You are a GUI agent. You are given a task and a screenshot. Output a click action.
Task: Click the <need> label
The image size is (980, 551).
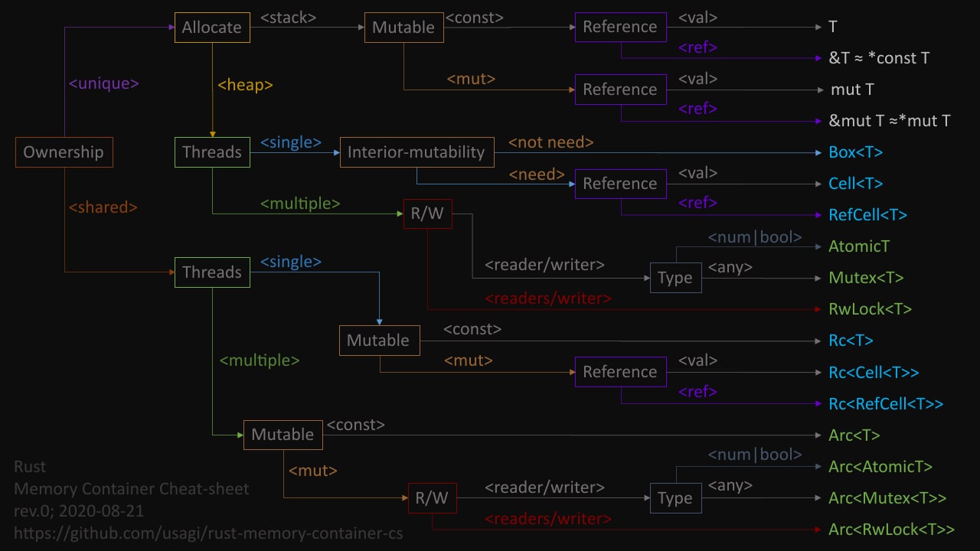coord(537,174)
